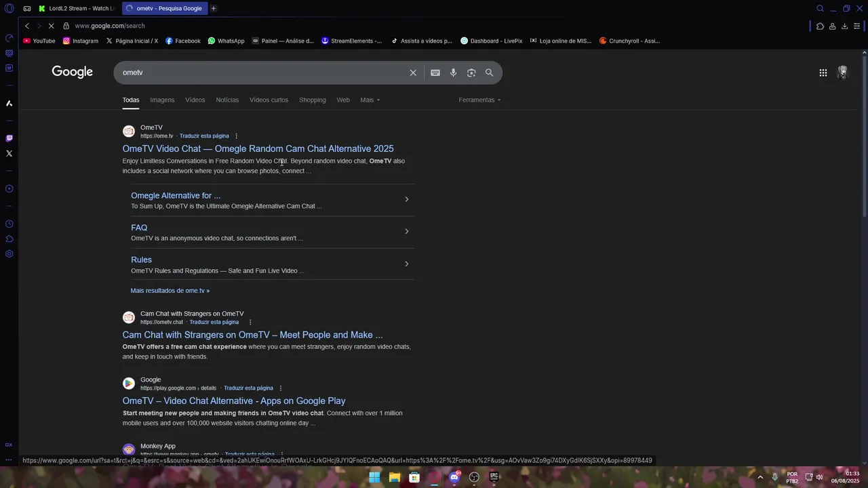The width and height of the screenshot is (868, 488).
Task: Open the workspaces icon next to the Opera logo
Action: pos(26,9)
